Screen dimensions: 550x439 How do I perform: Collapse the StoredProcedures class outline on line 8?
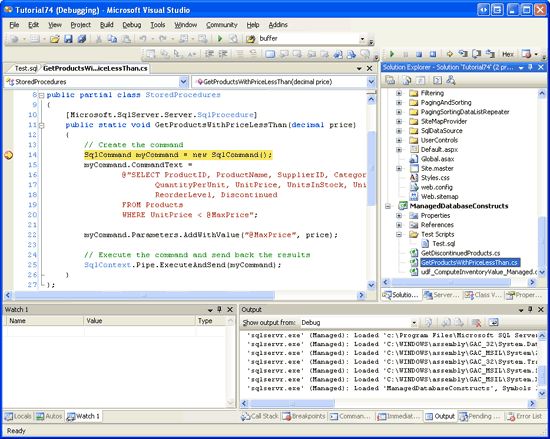click(x=41, y=95)
